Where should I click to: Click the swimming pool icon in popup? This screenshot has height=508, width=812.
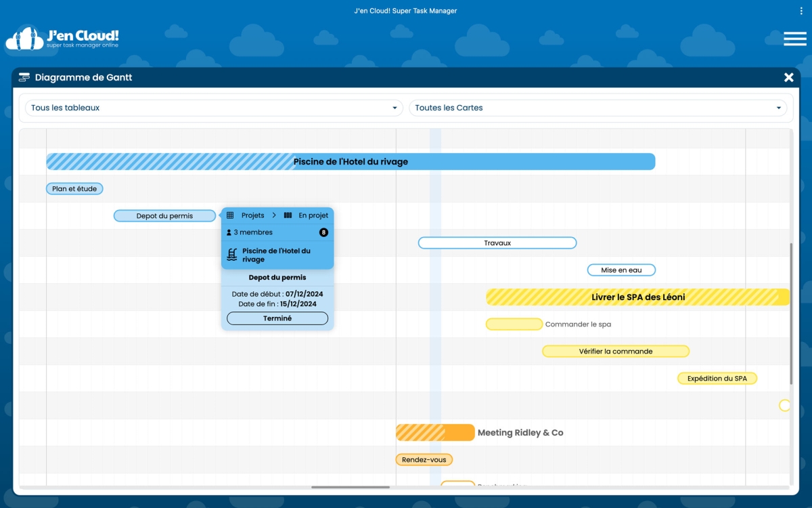(232, 255)
